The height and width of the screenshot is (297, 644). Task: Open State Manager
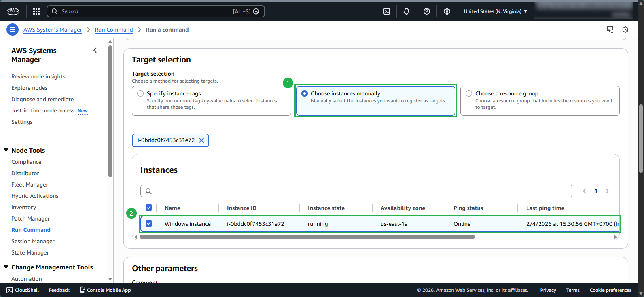click(x=30, y=252)
